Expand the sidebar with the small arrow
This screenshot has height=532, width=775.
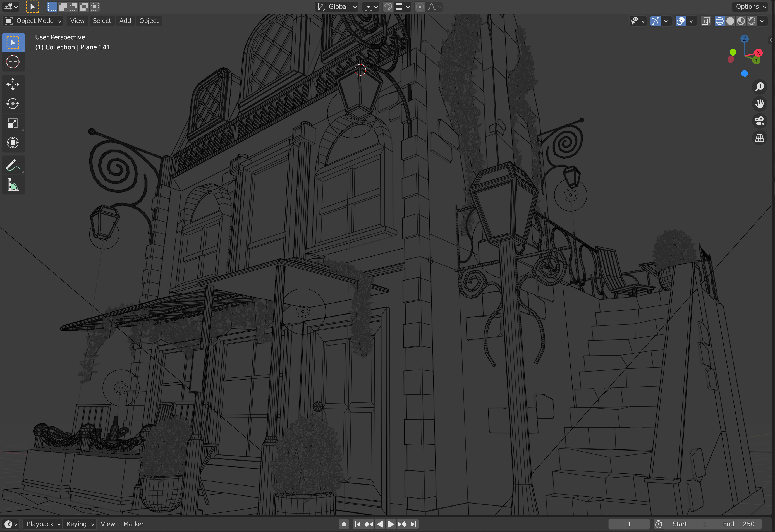click(770, 40)
